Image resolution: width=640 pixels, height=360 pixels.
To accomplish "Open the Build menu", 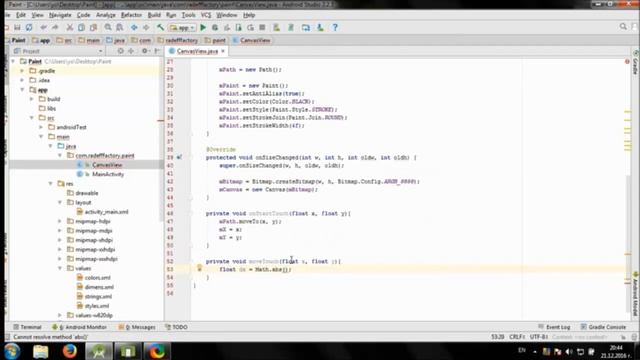I will pyautogui.click(x=154, y=15).
